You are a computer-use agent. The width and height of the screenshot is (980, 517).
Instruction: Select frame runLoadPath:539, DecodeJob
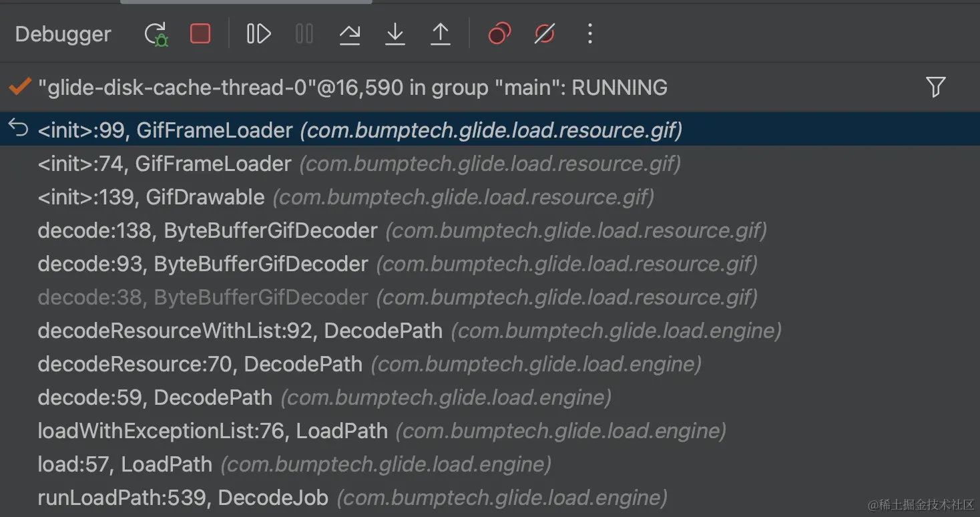click(490, 497)
